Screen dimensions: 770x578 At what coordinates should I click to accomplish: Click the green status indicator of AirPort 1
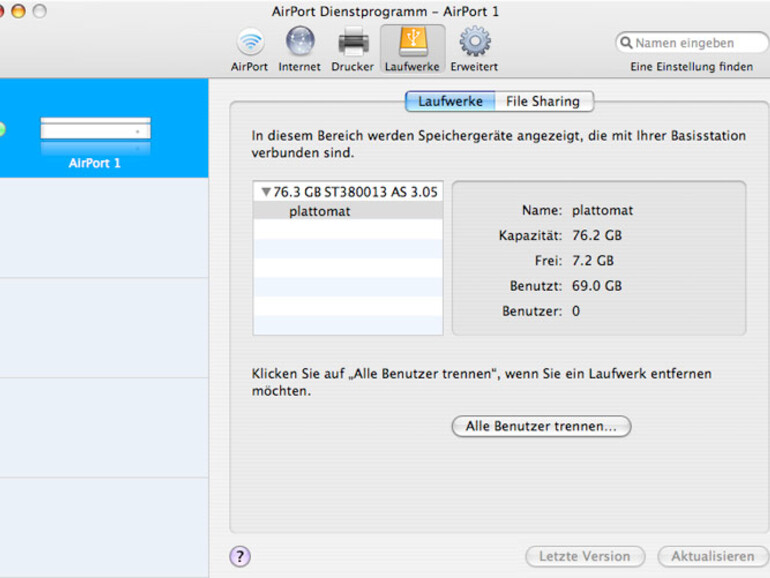[x=2, y=129]
